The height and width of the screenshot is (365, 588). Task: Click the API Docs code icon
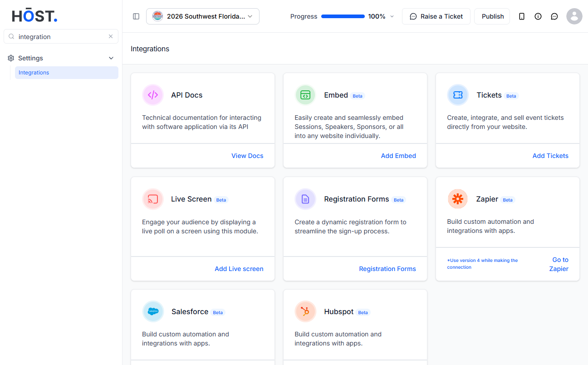click(x=153, y=95)
